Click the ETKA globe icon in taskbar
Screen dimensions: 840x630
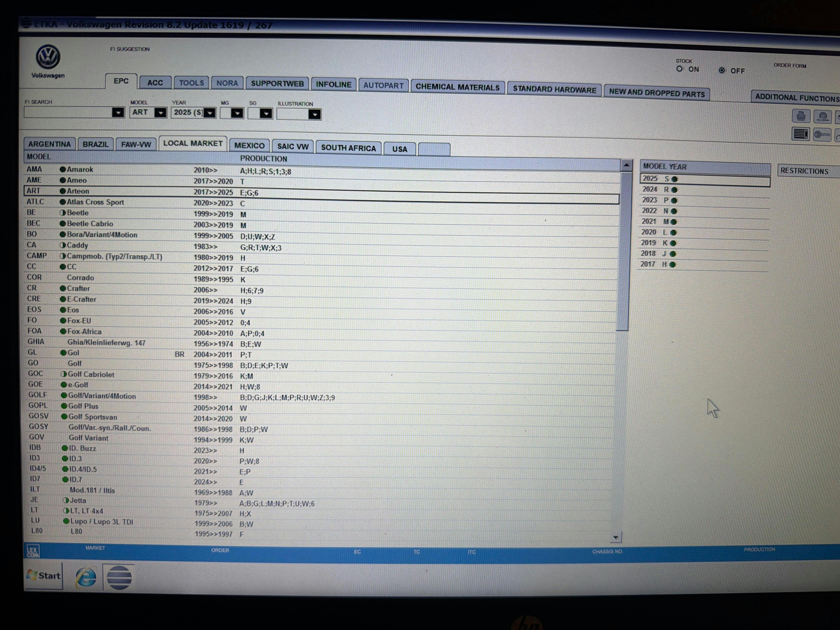pos(119,577)
